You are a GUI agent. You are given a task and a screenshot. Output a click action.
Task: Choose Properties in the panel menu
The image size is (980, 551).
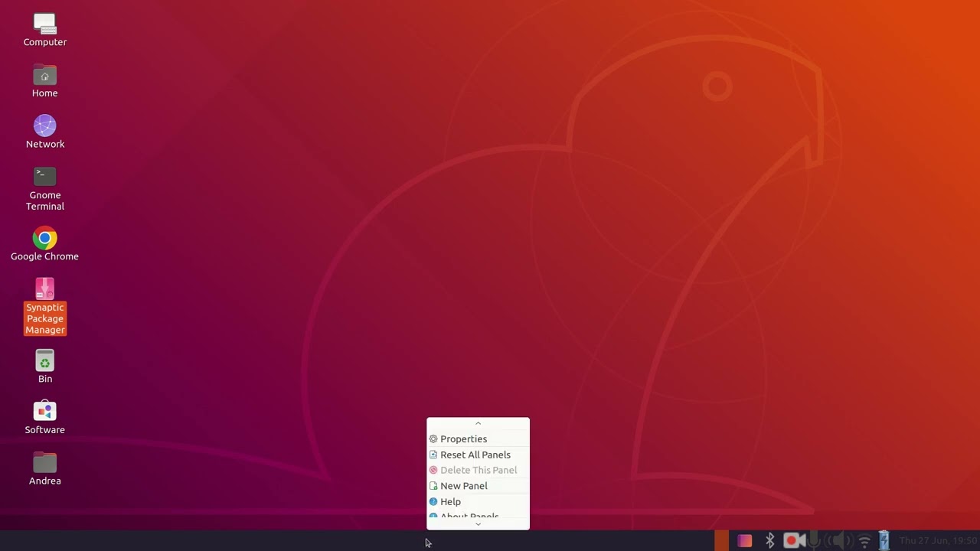[x=478, y=439]
